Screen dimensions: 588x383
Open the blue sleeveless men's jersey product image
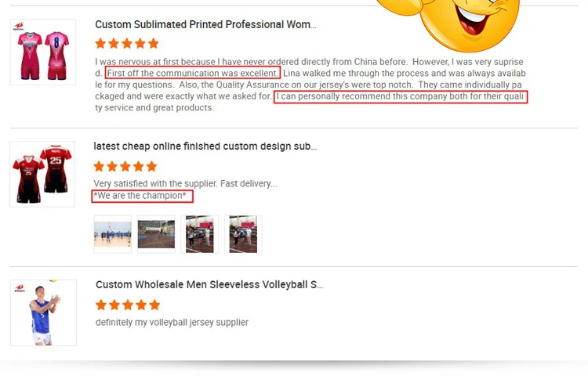click(x=43, y=313)
